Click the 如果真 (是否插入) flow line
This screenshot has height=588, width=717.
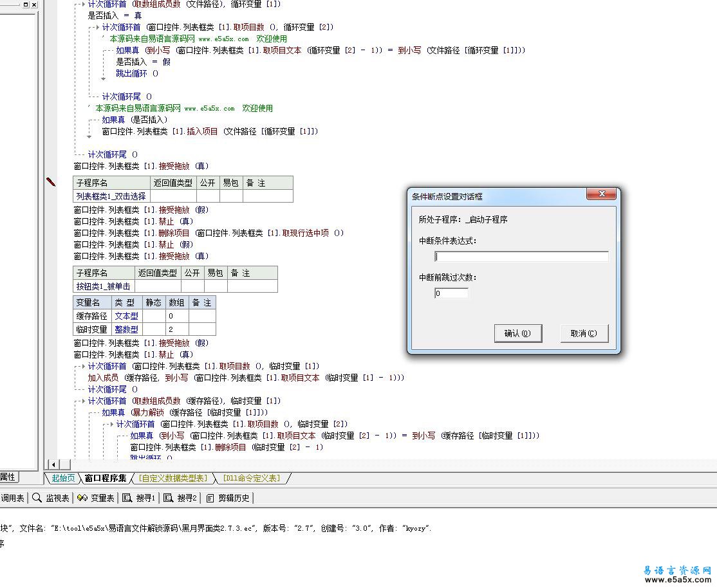(x=135, y=120)
